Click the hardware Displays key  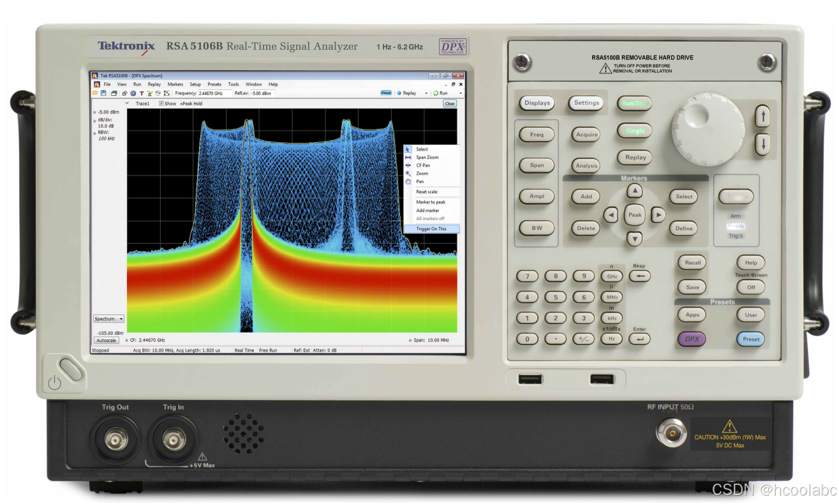coord(537,103)
